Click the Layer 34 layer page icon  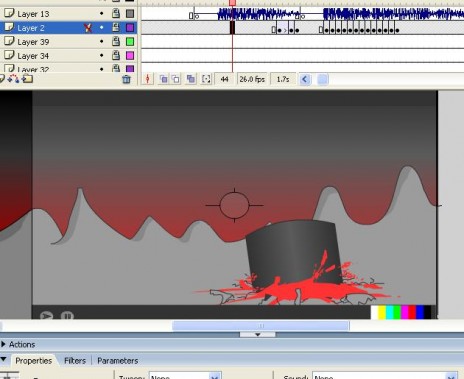9,55
